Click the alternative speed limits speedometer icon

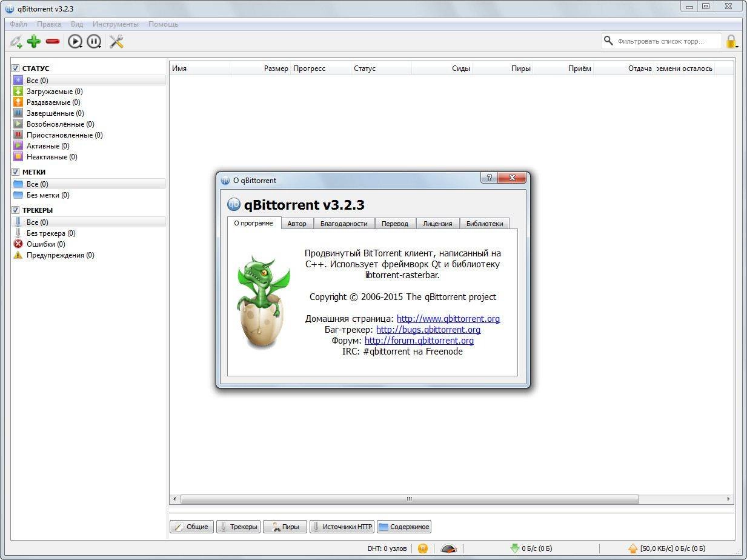pos(449,548)
